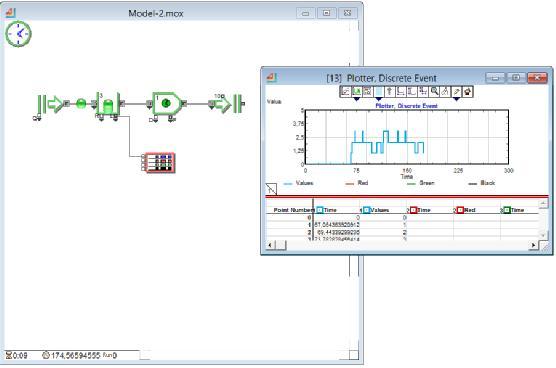
Task: Click the pencil tool in plotter toolbar
Action: coord(456,91)
